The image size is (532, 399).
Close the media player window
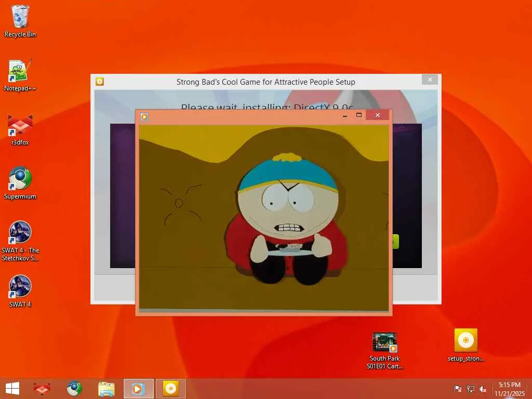click(x=377, y=115)
